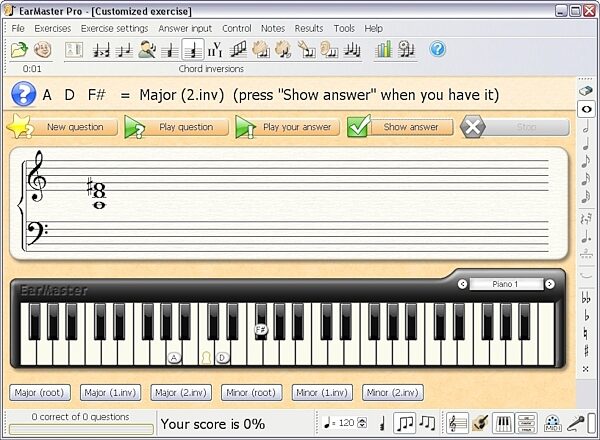Open the Tools menu
Viewport: 600px width, 440px height.
(344, 28)
